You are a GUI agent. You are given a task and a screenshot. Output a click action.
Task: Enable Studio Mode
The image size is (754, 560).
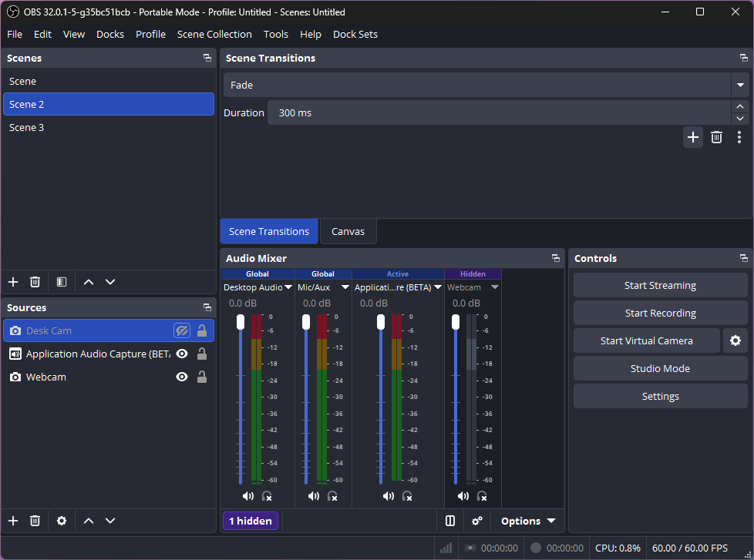pyautogui.click(x=660, y=368)
